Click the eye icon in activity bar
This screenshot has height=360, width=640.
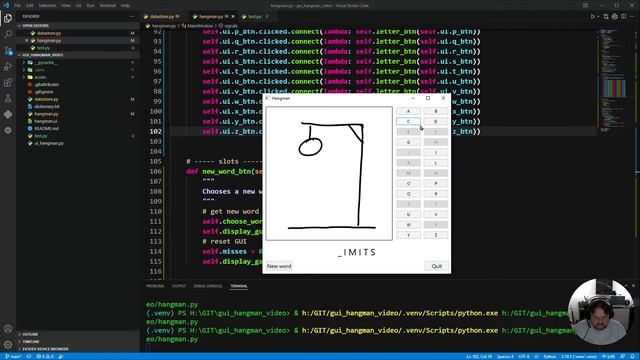[x=8, y=131]
